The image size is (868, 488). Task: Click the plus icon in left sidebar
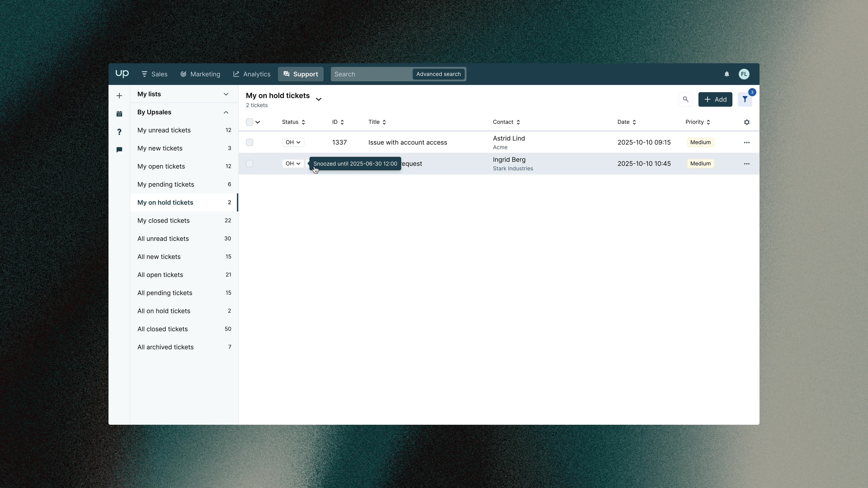pos(119,96)
